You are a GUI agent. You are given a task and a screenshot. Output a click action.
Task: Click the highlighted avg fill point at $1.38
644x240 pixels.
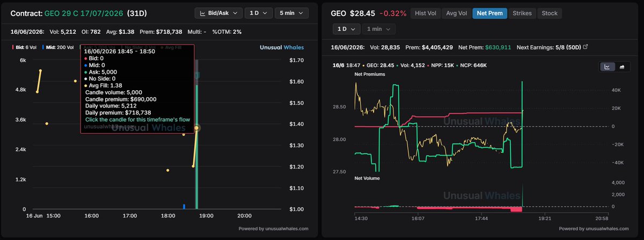point(196,128)
